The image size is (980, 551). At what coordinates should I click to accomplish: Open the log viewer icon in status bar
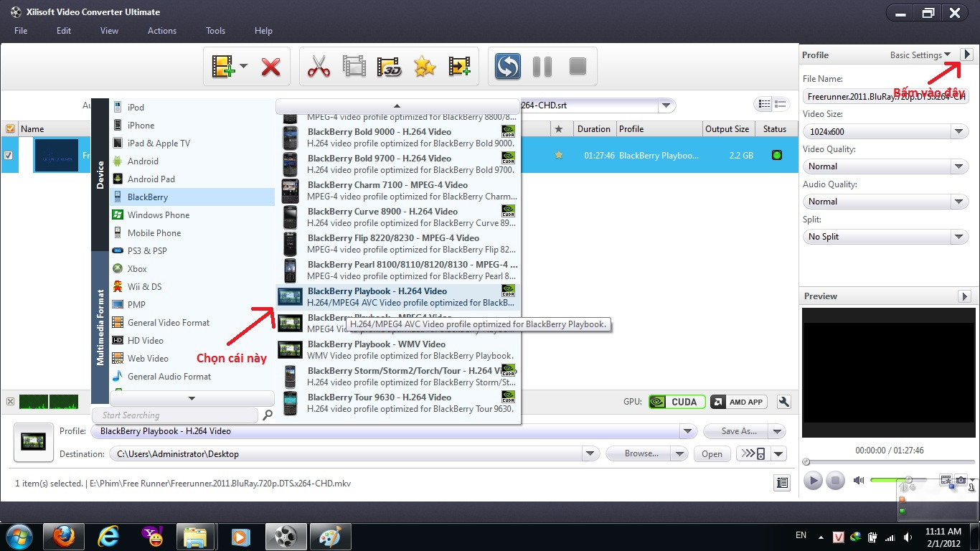click(782, 483)
